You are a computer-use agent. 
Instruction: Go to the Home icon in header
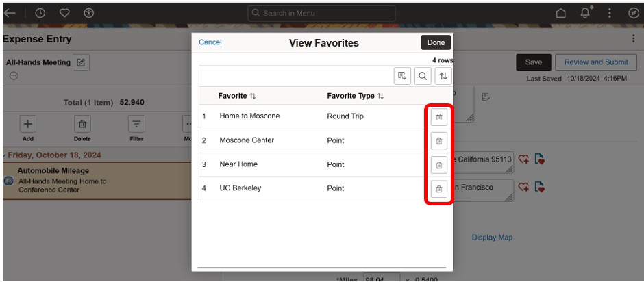click(x=560, y=13)
